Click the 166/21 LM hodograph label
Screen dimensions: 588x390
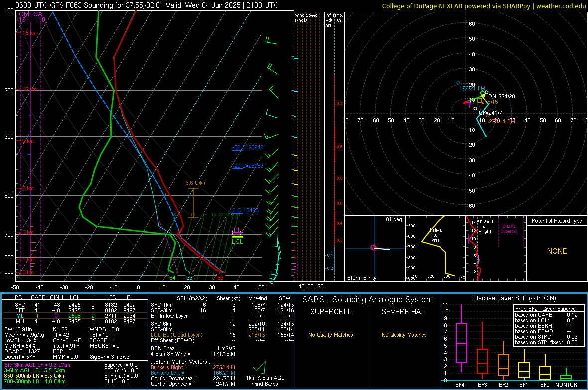[472, 88]
